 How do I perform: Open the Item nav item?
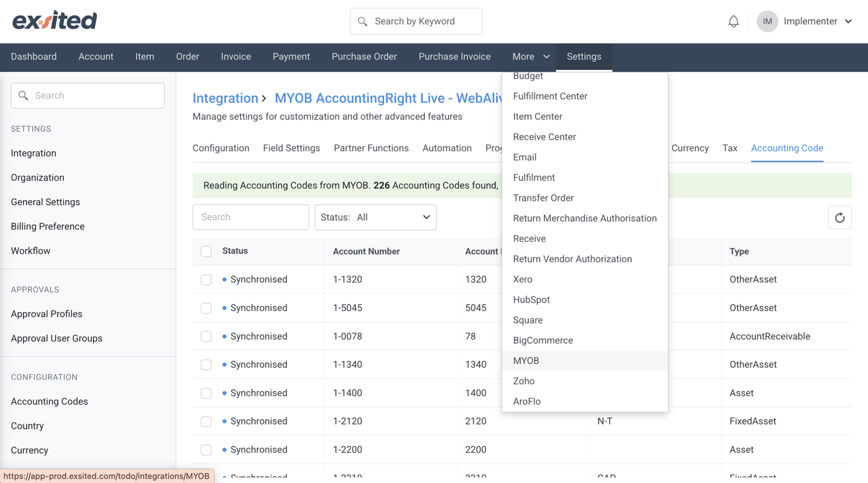(x=145, y=57)
